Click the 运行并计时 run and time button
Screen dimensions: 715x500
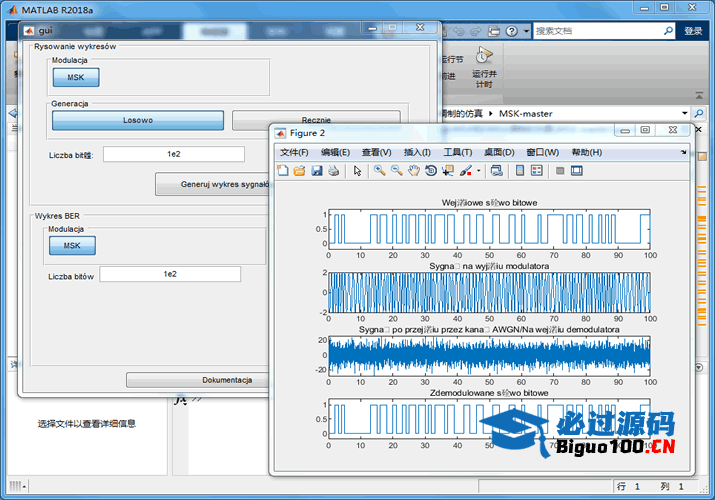point(484,67)
